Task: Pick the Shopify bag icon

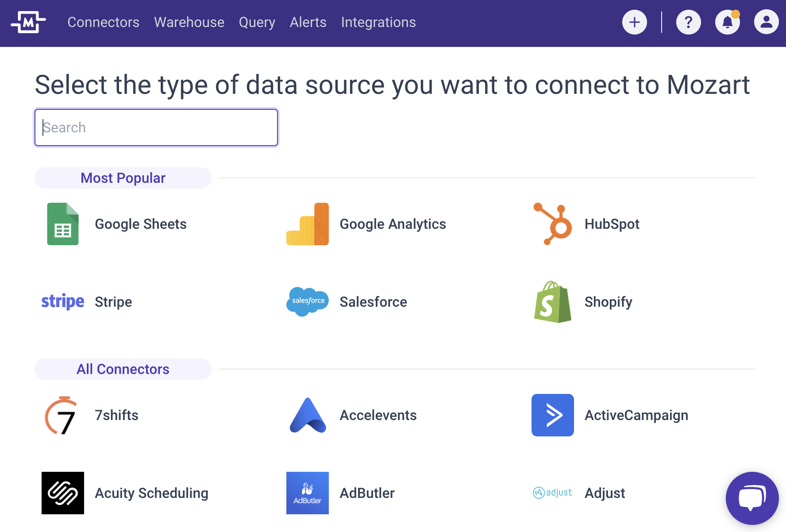Action: (x=553, y=302)
